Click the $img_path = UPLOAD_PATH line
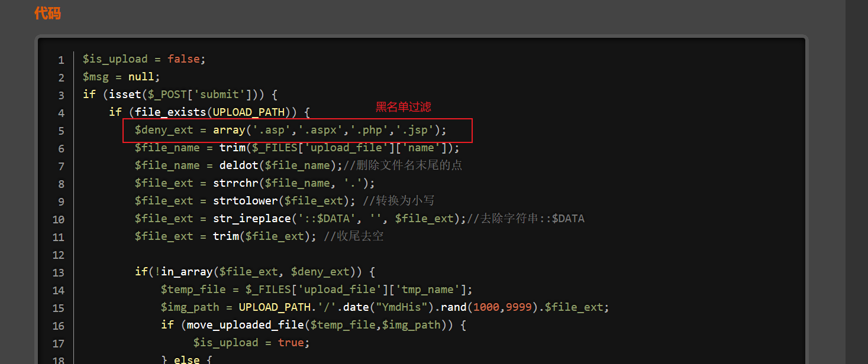868x364 pixels. pos(385,307)
